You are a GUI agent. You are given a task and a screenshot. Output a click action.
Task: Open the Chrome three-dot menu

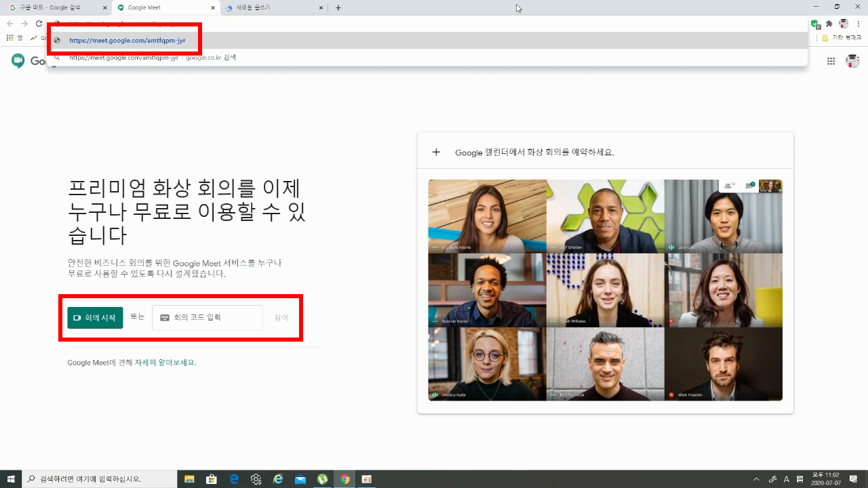(859, 23)
